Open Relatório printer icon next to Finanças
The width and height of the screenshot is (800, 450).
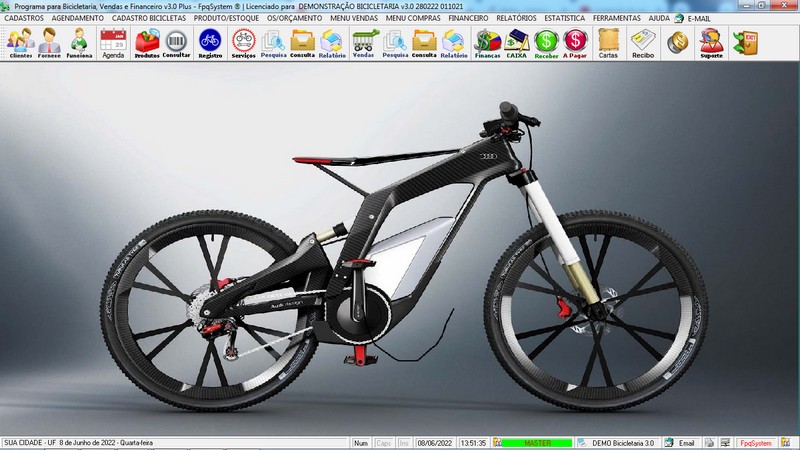pos(454,43)
